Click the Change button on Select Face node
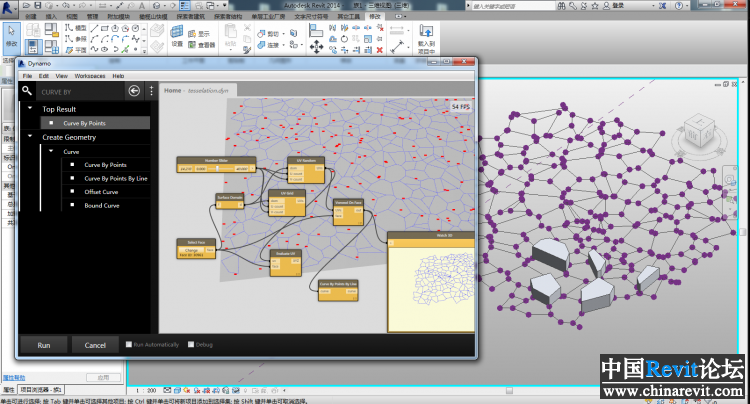750x404 pixels. point(192,251)
